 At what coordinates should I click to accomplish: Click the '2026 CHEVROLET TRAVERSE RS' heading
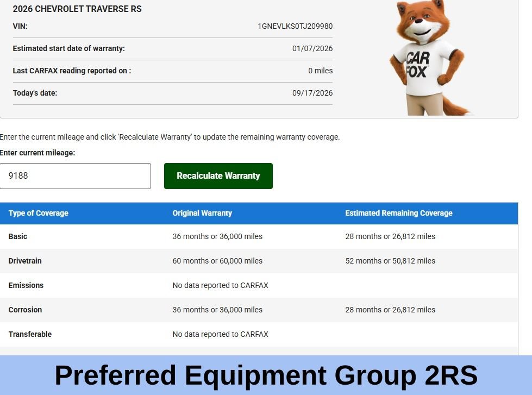click(77, 9)
